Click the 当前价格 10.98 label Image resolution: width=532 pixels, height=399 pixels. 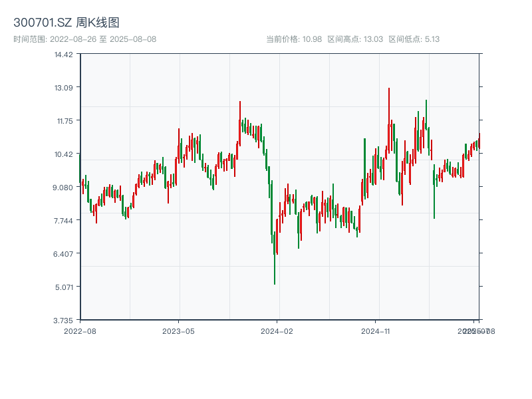pyautogui.click(x=294, y=39)
